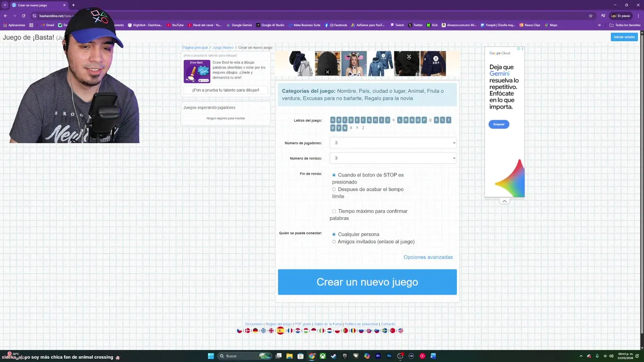Screen dimensions: 644x362
Task: Open 'Todos los favoritos' bookmarks folder
Action: tap(625, 25)
